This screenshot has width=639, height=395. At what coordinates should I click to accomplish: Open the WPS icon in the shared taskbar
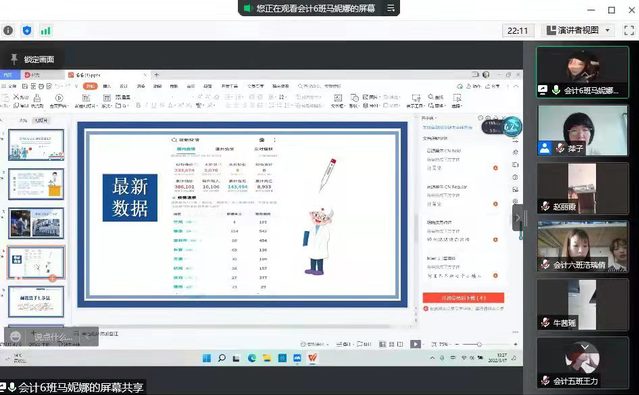pyautogui.click(x=313, y=358)
